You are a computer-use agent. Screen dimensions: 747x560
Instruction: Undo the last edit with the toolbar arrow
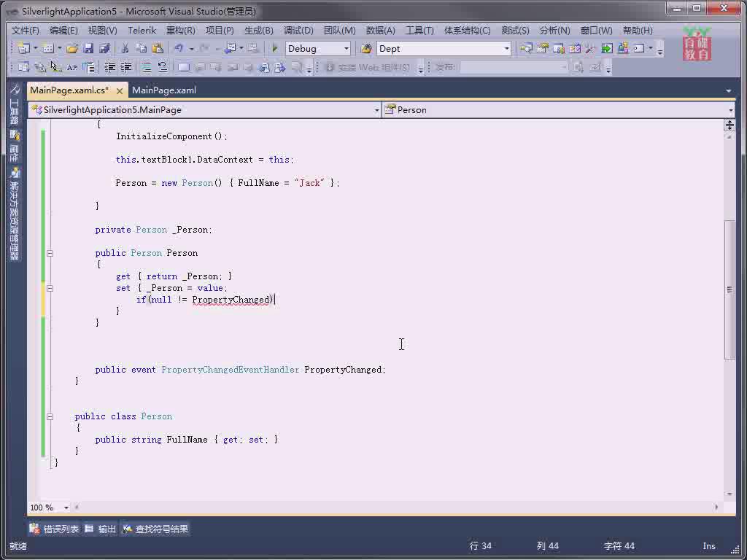click(x=179, y=48)
